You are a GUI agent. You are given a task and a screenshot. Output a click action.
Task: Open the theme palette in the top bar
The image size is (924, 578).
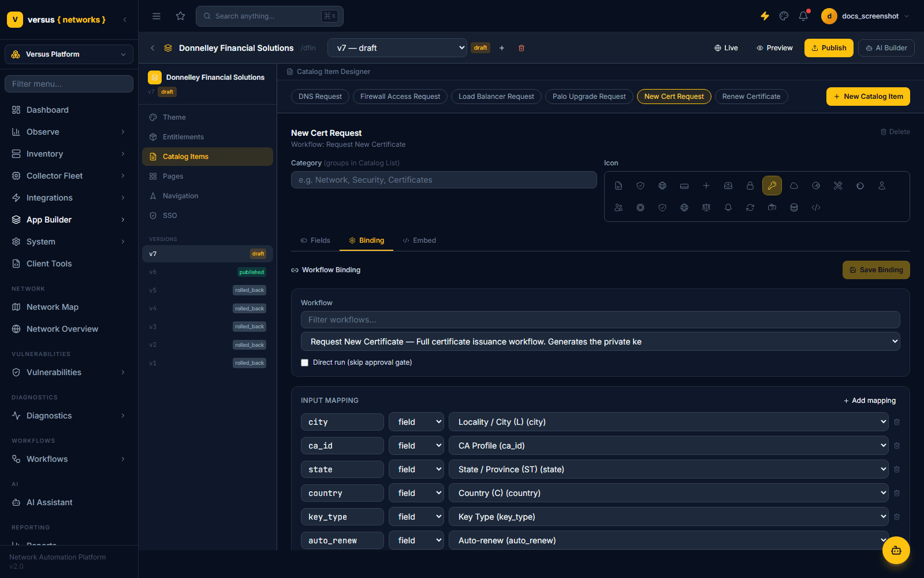[784, 16]
